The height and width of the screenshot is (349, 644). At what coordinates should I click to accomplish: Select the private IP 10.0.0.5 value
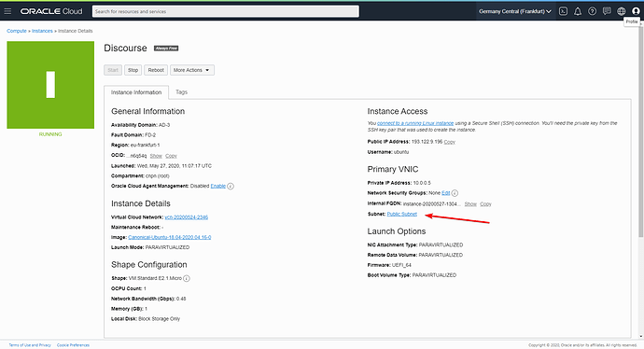click(x=422, y=183)
